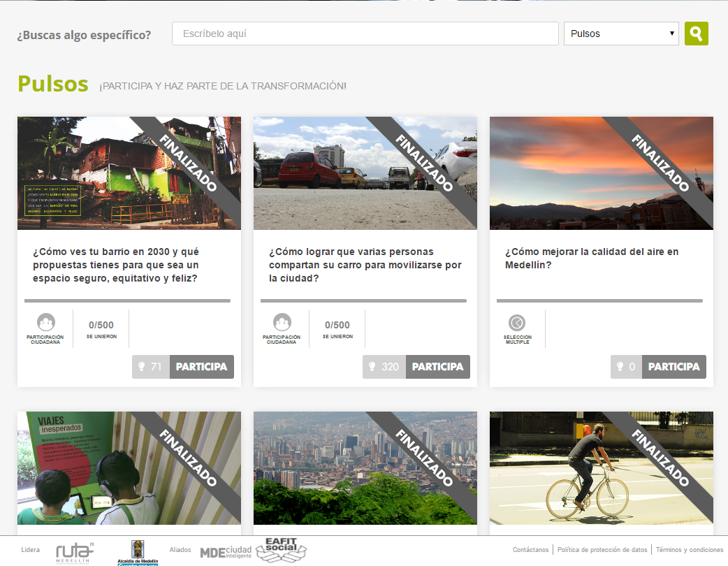The height and width of the screenshot is (566, 728).
Task: Click the Ruta N Medellín logo
Action: point(74,552)
